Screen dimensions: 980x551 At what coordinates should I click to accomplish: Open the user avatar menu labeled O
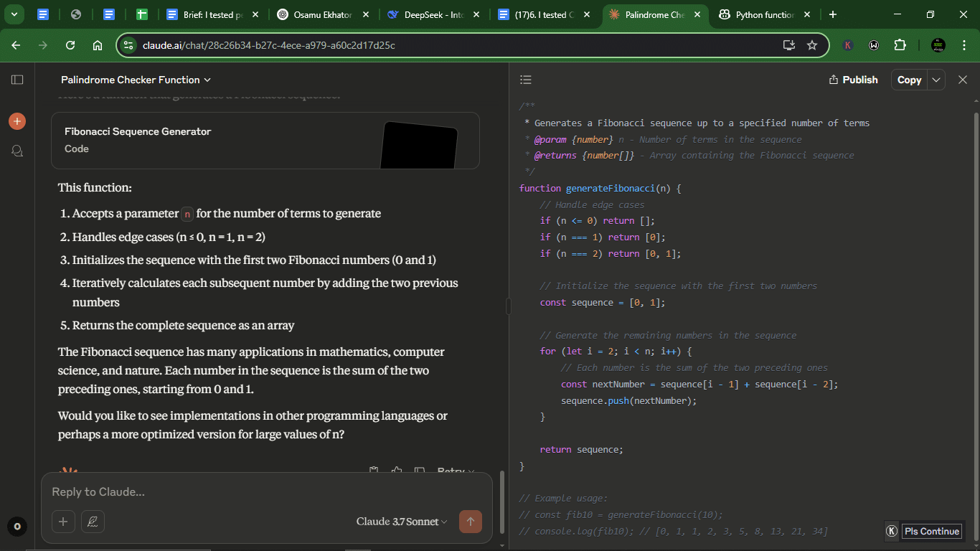(x=17, y=527)
